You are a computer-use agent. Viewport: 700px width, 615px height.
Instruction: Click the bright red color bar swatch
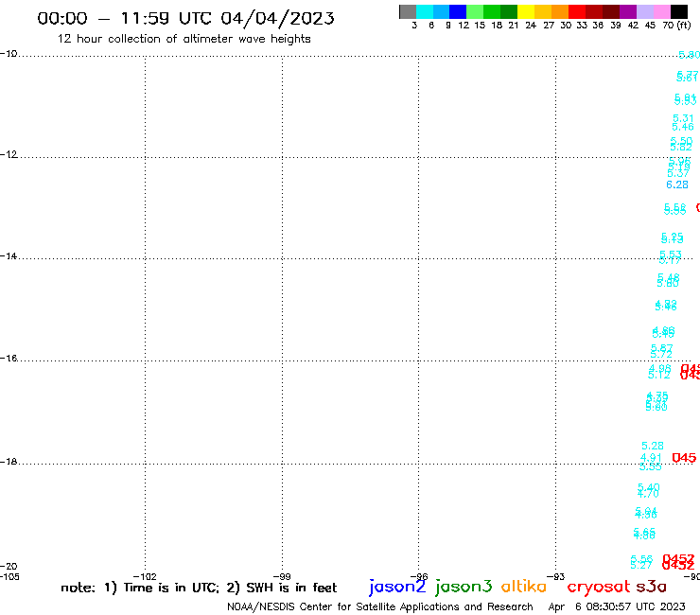577,11
